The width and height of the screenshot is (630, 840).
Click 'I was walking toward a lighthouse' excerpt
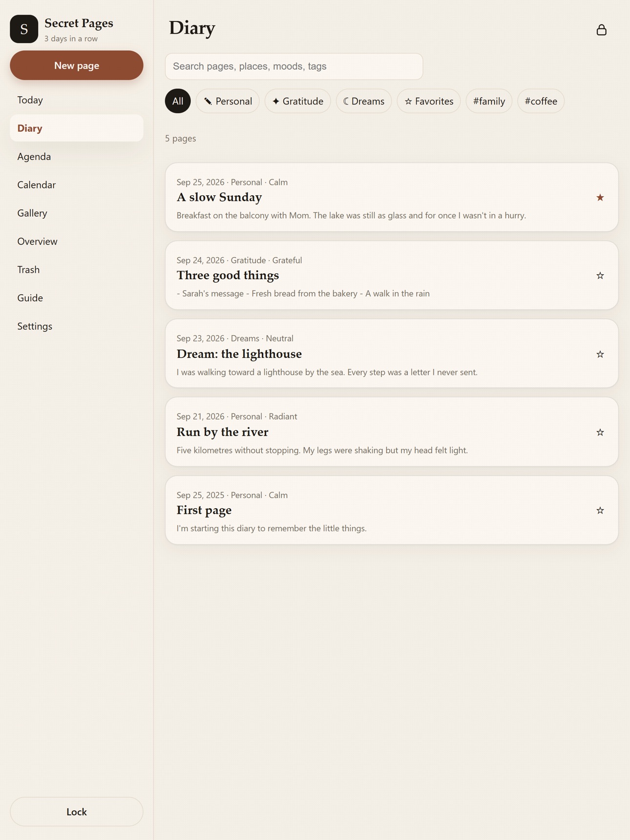click(327, 372)
